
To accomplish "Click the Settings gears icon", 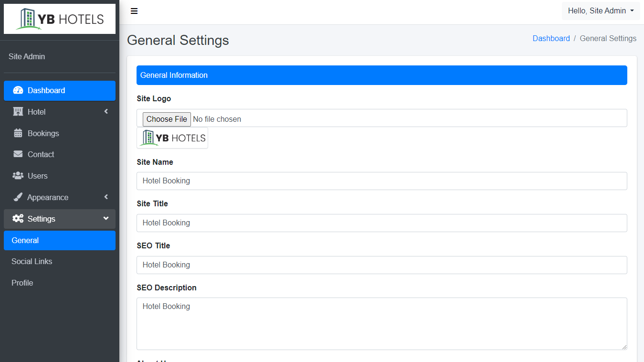I will 18,219.
